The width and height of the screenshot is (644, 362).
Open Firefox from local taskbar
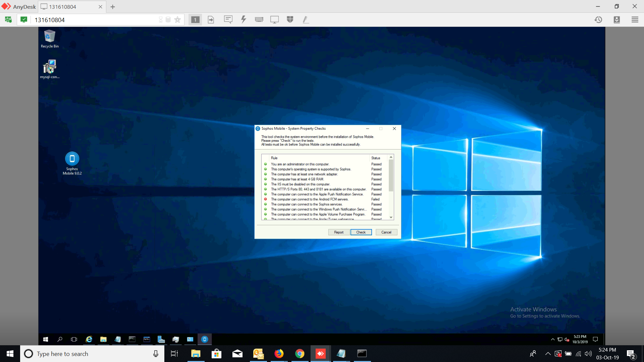pyautogui.click(x=279, y=354)
